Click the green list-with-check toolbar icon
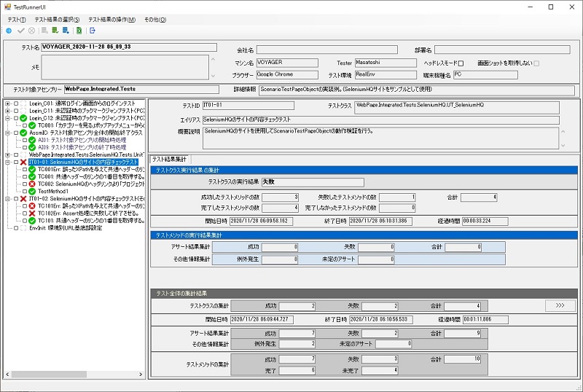This screenshot has width=583, height=392. (x=55, y=31)
